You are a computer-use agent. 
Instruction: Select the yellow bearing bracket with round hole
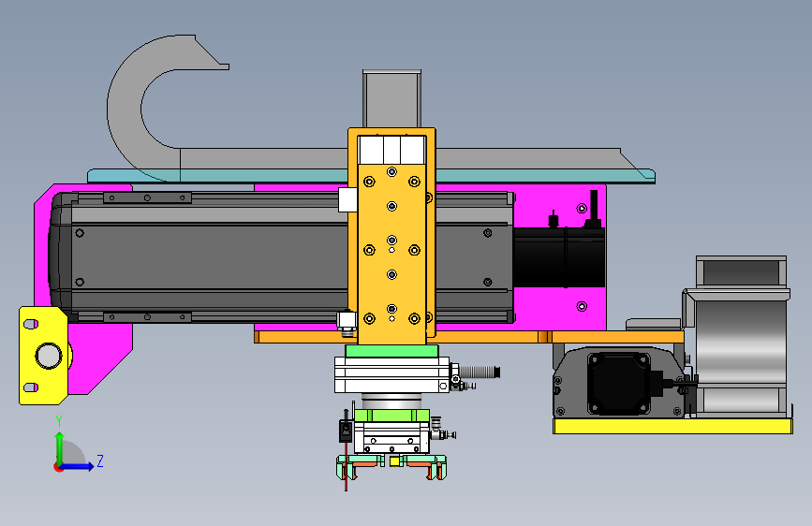click(x=43, y=356)
